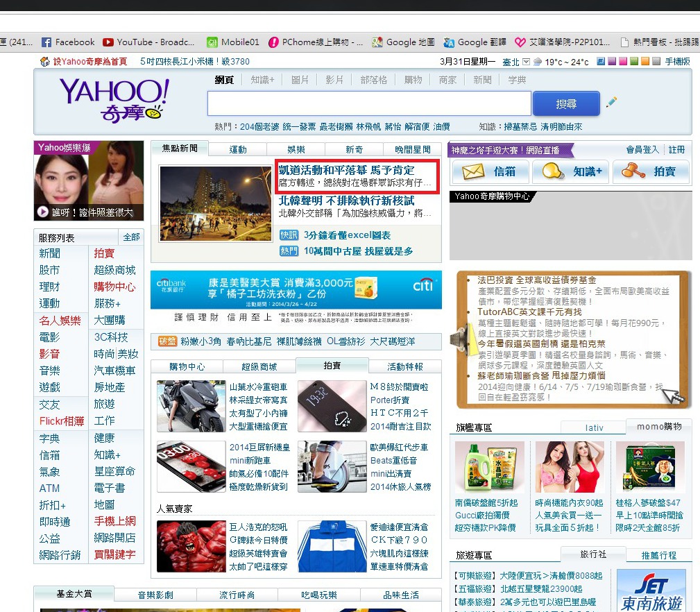This screenshot has width=700, height=612.
Task: Select the green theme color swatch
Action: pyautogui.click(x=634, y=61)
